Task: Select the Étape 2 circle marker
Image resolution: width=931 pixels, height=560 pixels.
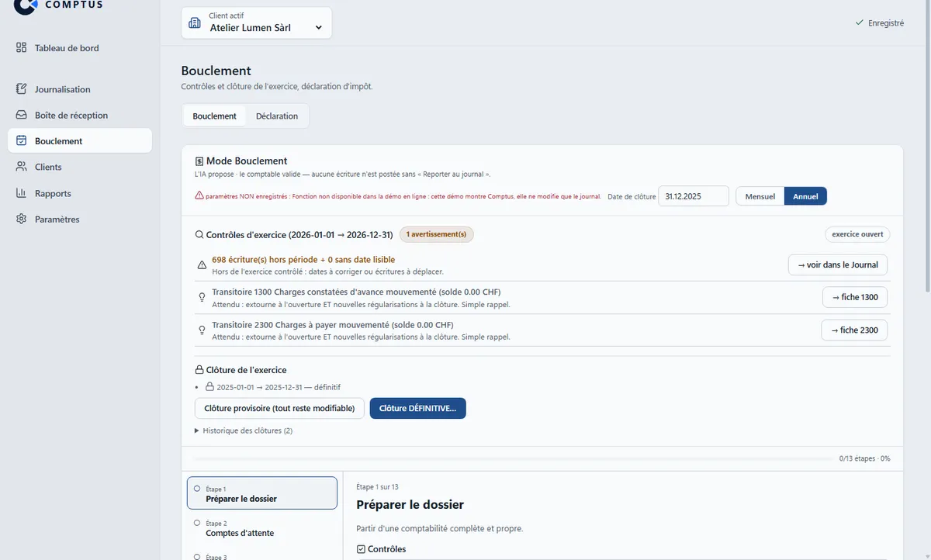Action: pos(197,523)
